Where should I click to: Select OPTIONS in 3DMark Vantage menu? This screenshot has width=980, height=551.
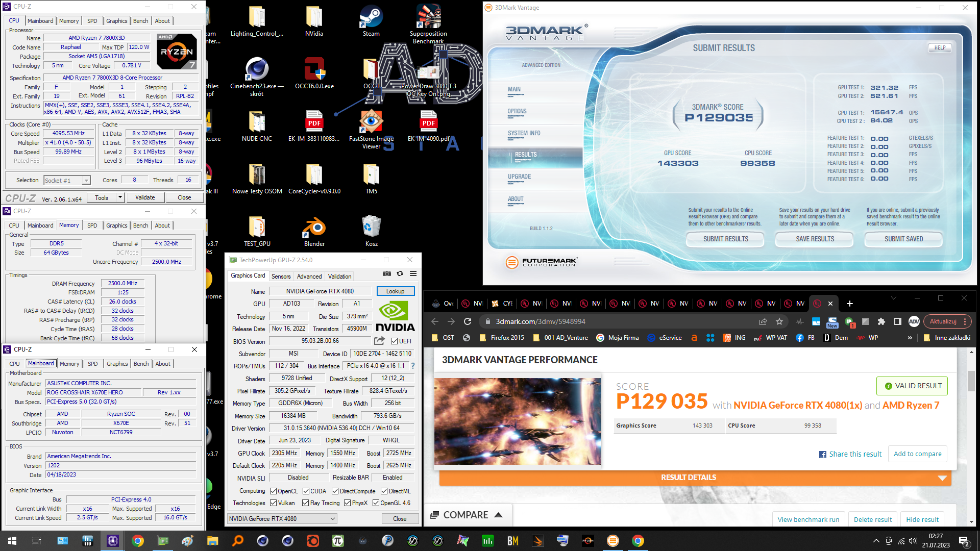517,111
